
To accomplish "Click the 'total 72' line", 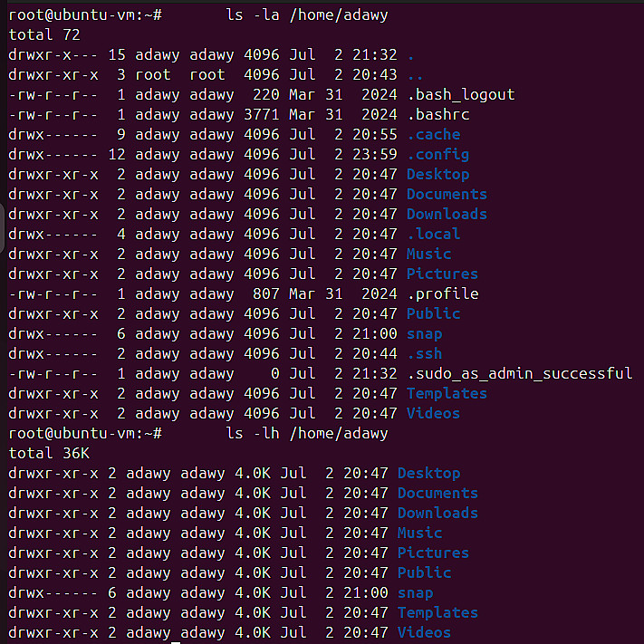I will tap(44, 35).
